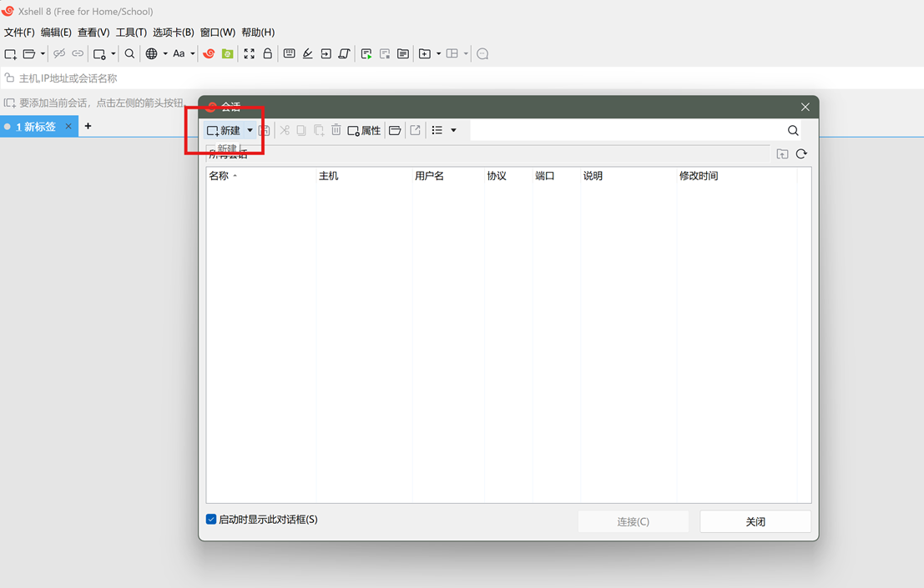924x588 pixels.
Task: Click the 连接(C) button
Action: pos(634,521)
